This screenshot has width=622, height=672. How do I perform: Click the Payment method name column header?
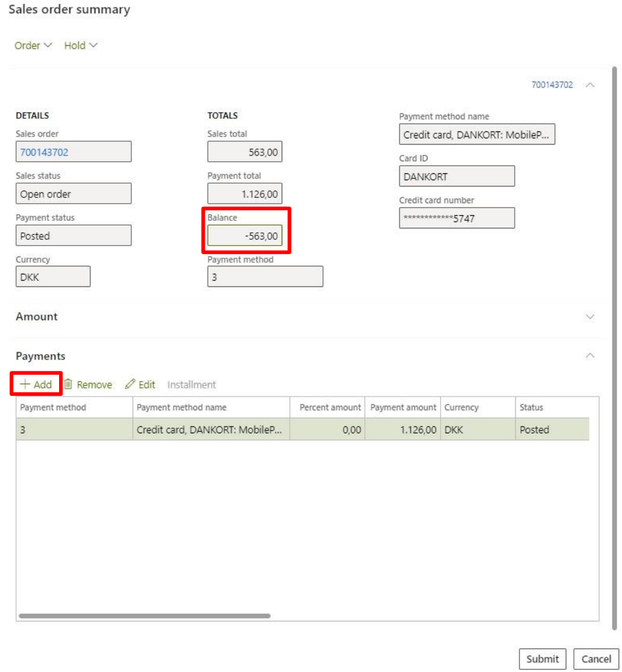pos(181,407)
